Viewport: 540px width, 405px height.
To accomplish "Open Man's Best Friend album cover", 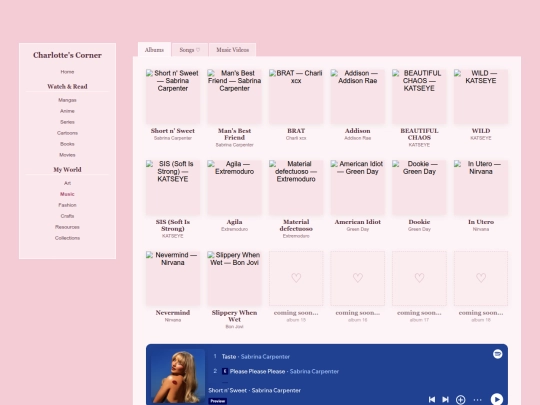I will pos(234,96).
